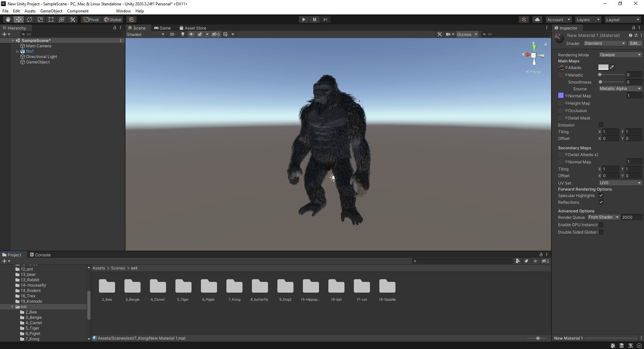Open Layout dropdown
This screenshot has width=644, height=349.
click(x=623, y=19)
